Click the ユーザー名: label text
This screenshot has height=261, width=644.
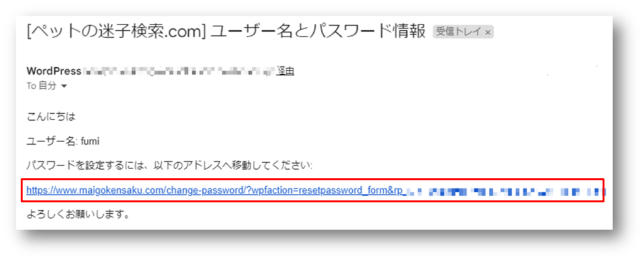coord(53,142)
